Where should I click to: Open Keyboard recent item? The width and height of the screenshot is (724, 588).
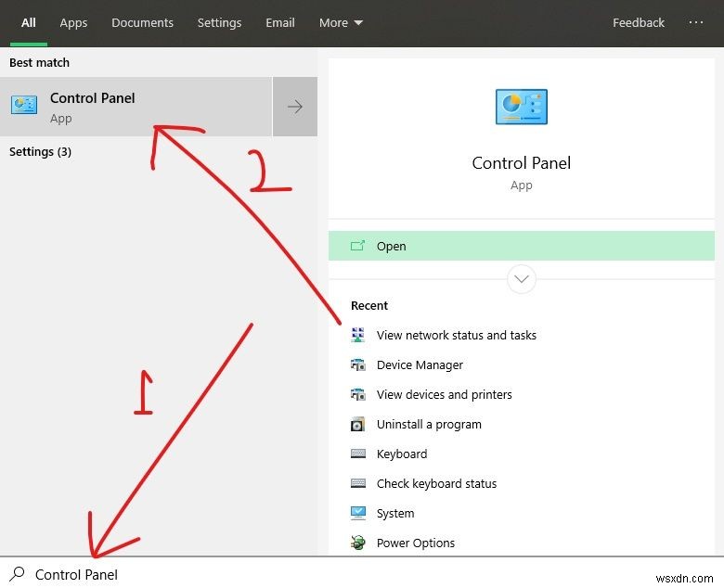[402, 454]
